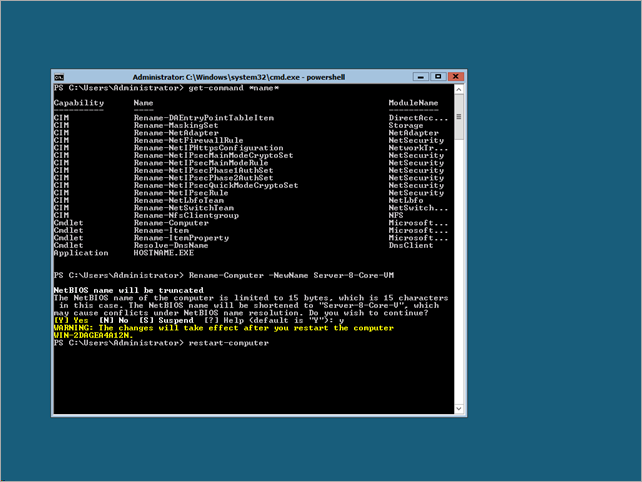Image resolution: width=642 pixels, height=482 pixels.
Task: Maximize the cmd.exe powershell window
Action: (438, 77)
